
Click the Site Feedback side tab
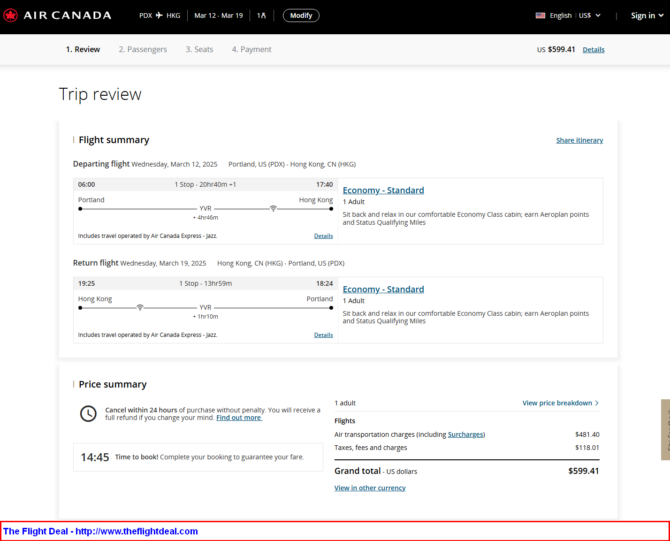tap(665, 429)
